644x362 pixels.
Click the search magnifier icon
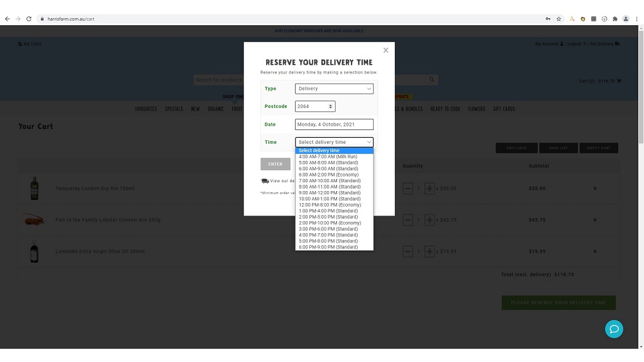click(431, 80)
